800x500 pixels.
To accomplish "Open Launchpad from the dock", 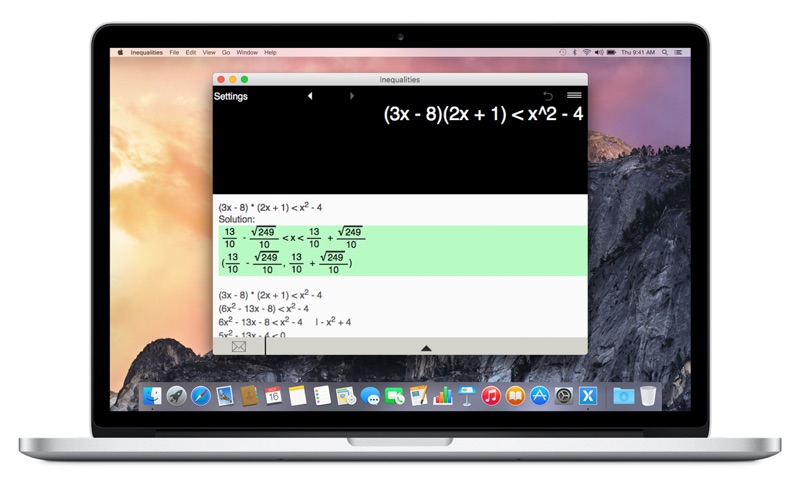I will tap(177, 396).
